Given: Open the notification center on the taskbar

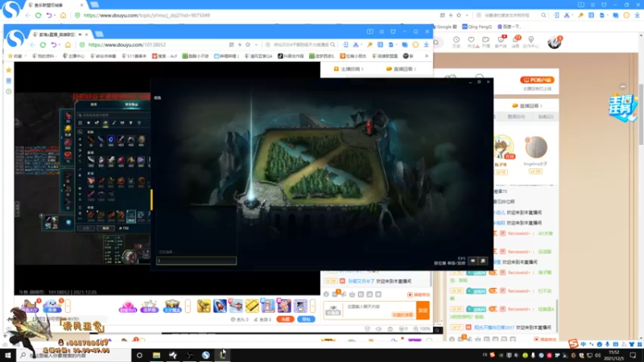Looking at the screenshot, I should tap(633, 355).
